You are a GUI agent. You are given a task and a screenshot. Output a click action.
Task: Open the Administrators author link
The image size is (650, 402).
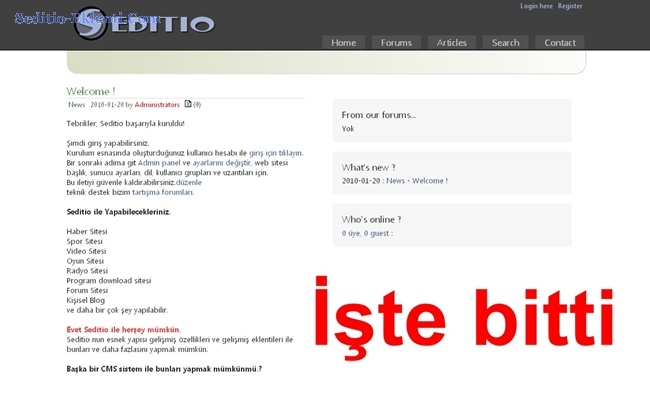[157, 104]
